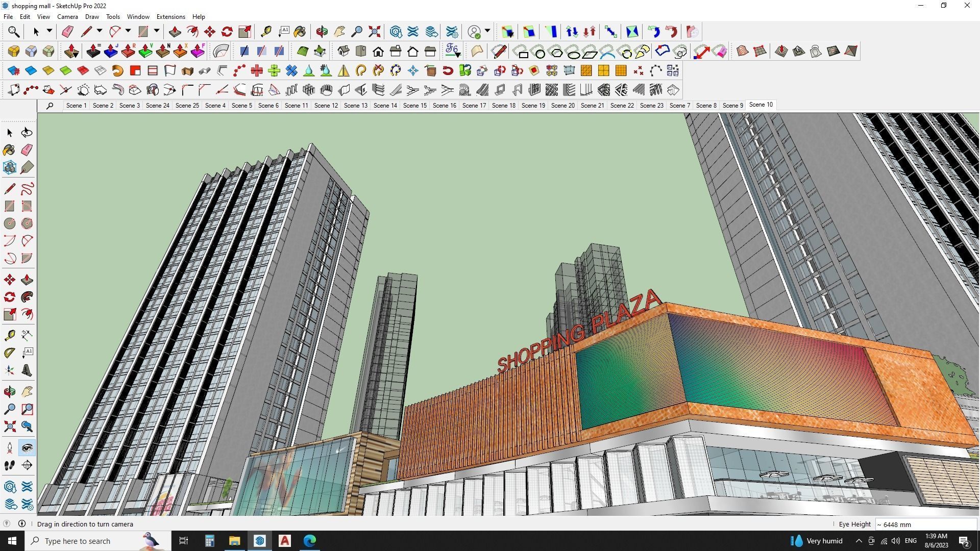The height and width of the screenshot is (551, 980).
Task: Open File Explorer from the taskbar
Action: coord(234,541)
